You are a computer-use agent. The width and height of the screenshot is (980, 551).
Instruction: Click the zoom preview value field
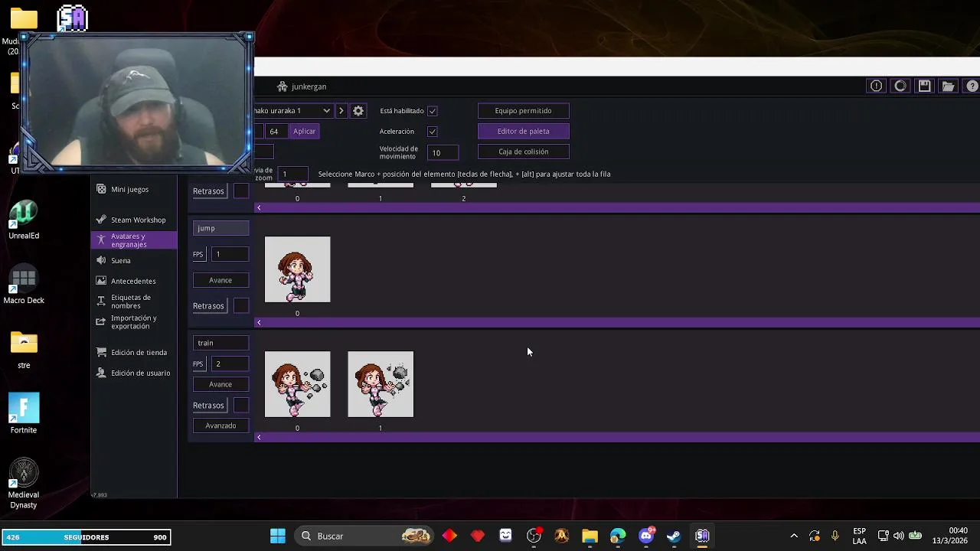coord(292,174)
